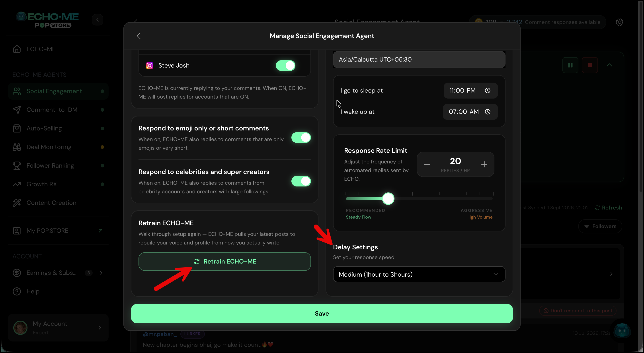Open the Delay Settings dropdown

click(x=419, y=274)
